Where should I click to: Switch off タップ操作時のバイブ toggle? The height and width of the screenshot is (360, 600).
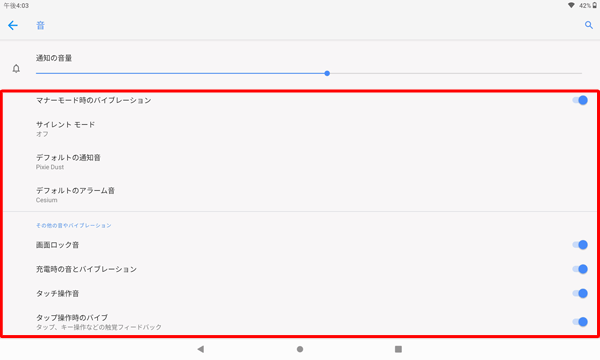(x=580, y=322)
